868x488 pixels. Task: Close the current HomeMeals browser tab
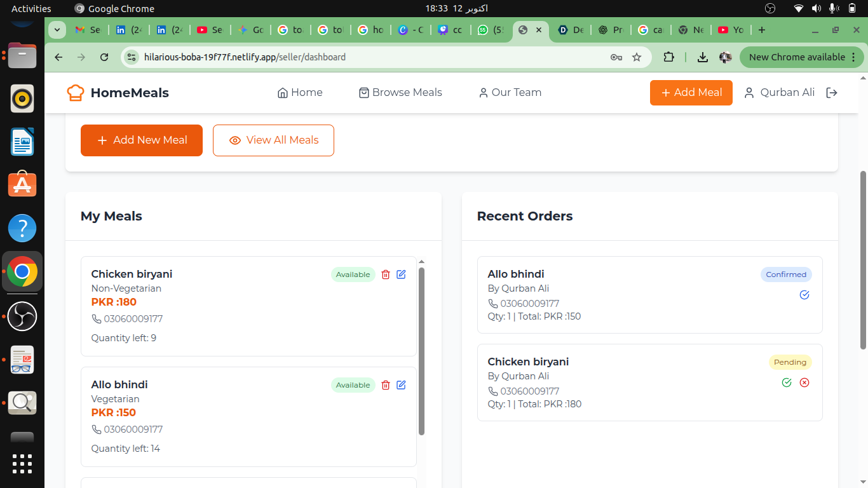(539, 30)
